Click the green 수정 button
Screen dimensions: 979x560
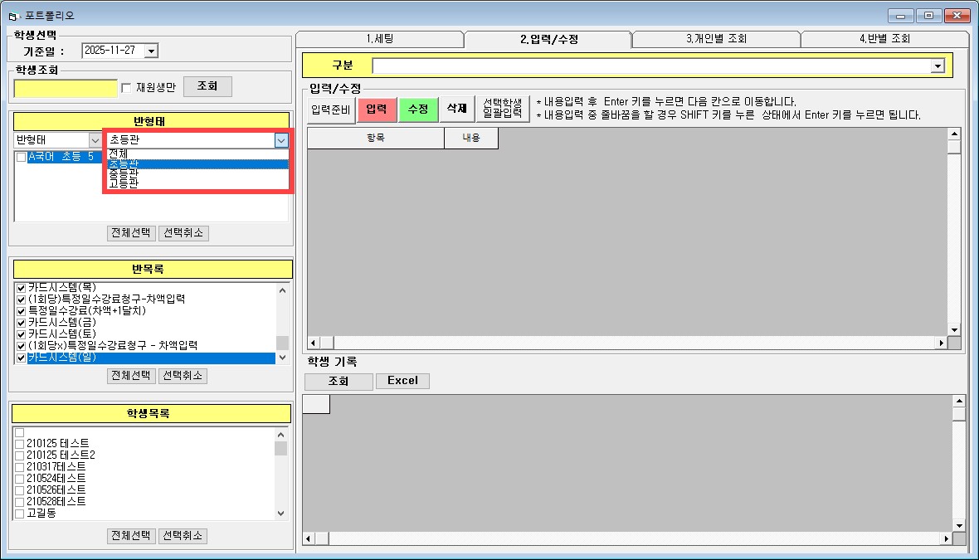point(417,109)
